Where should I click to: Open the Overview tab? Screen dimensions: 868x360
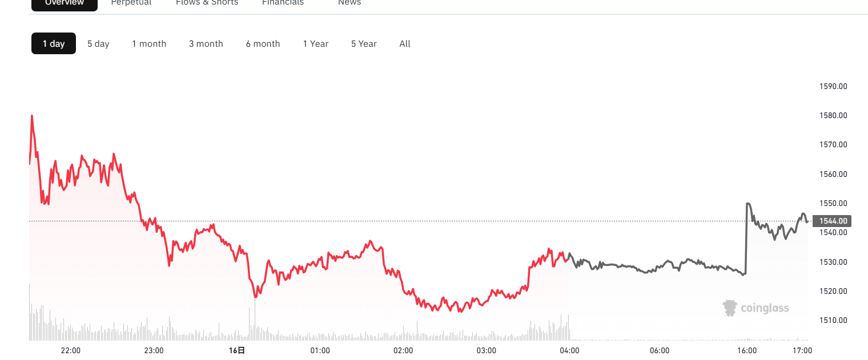coord(64,3)
